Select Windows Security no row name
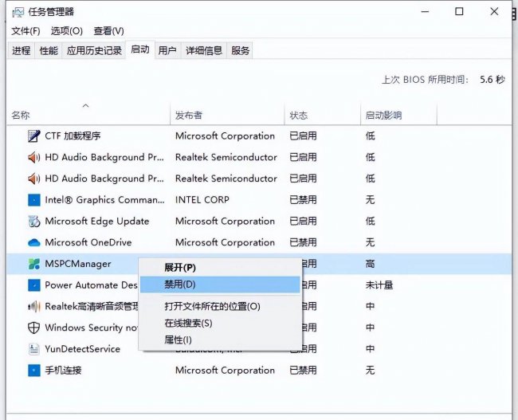 pos(92,328)
